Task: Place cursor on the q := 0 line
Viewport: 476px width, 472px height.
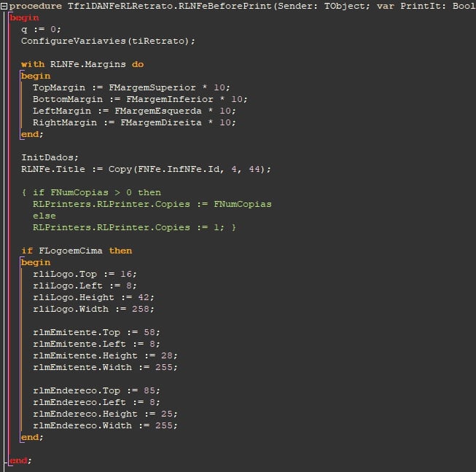Action: click(x=41, y=29)
